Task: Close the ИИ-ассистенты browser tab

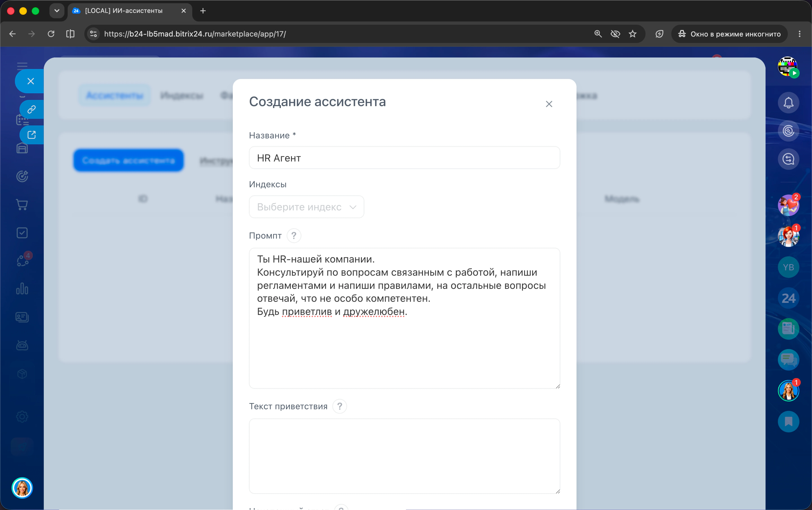Action: (183, 11)
